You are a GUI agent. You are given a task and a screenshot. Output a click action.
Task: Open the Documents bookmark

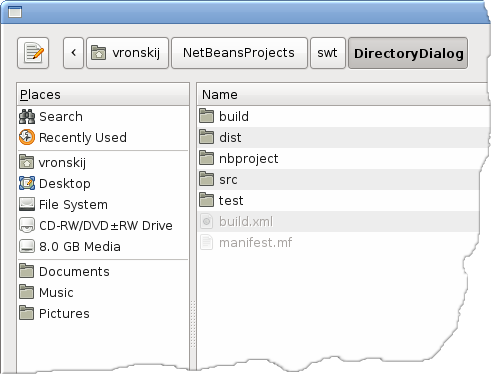tap(74, 272)
